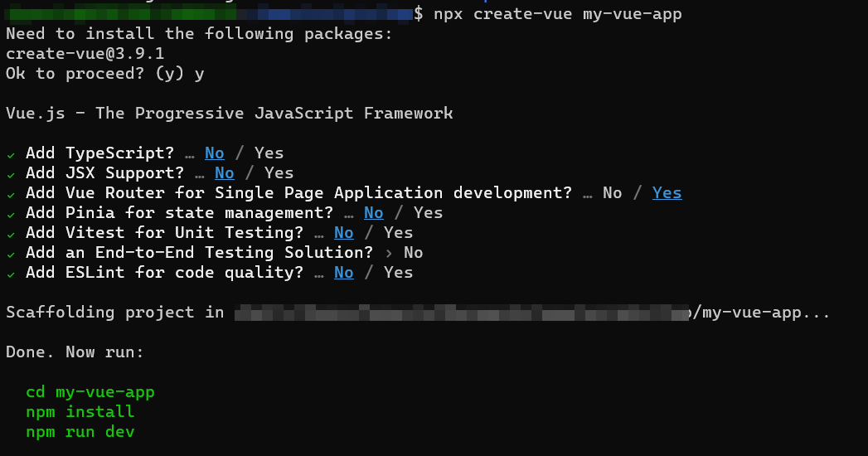Click the 'Ok to proceed? (y) y' line
Viewport: 868px width, 456px height.
pyautogui.click(x=105, y=74)
